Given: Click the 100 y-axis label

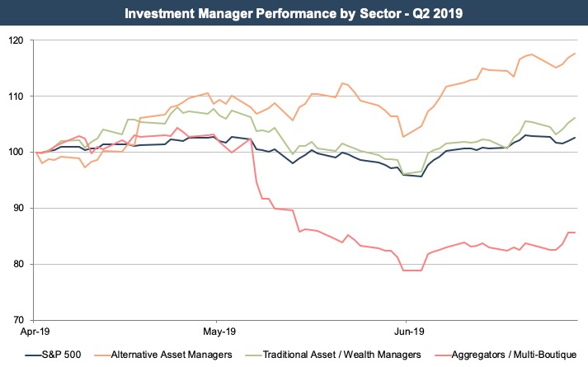Looking at the screenshot, I should 14,153.
